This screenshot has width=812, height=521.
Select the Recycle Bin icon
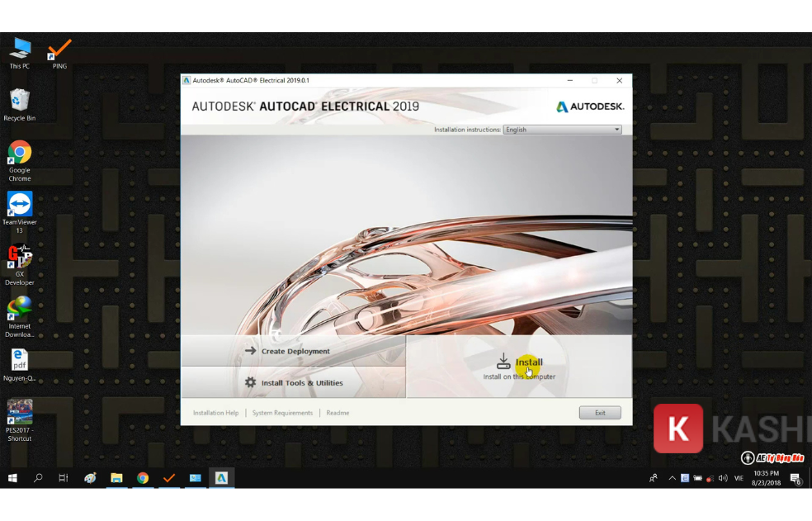[x=20, y=105]
